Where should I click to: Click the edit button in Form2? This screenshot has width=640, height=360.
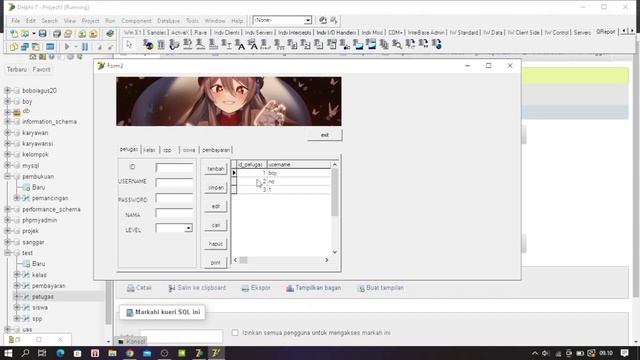point(216,207)
